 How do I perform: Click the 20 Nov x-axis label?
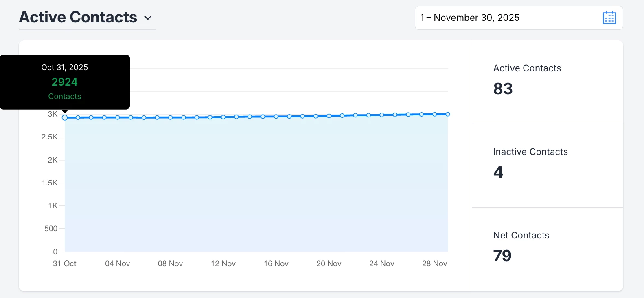click(329, 264)
